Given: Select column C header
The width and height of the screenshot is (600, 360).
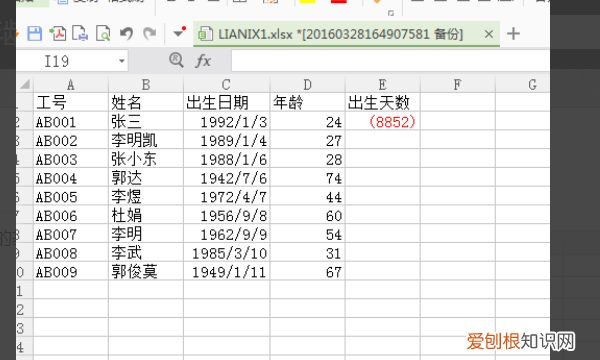Looking at the screenshot, I should [x=227, y=85].
